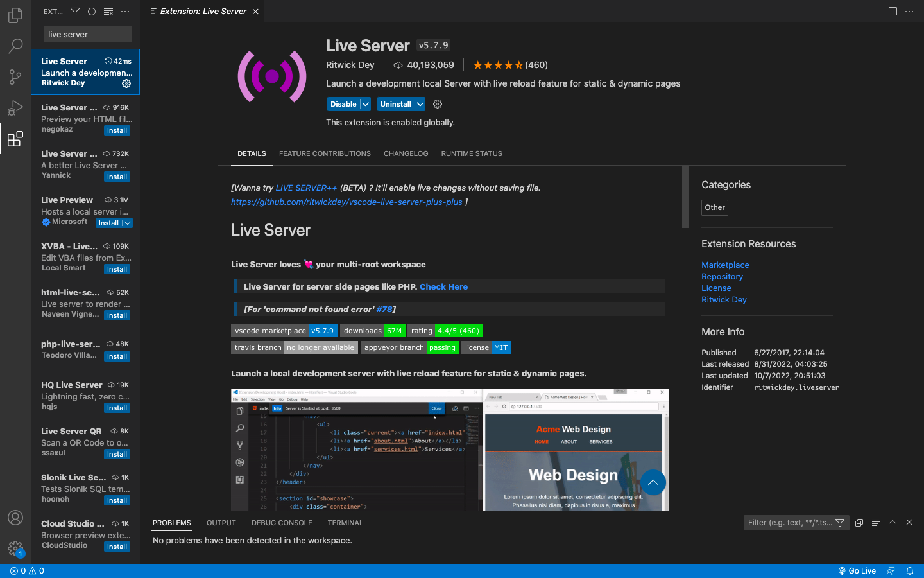Install the Live Server QR extension
Screen dimensions: 924x578
117,454
